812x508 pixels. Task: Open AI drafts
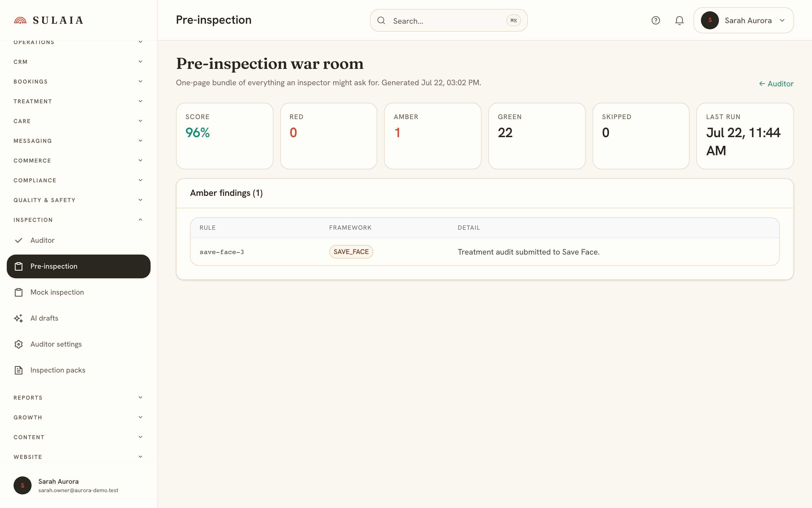click(78, 318)
